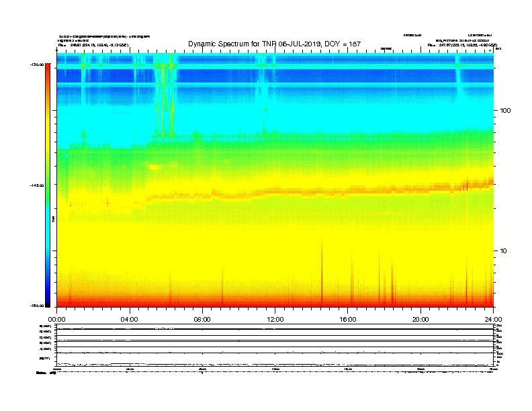Click the bottom line-plot panel trace
Screen dimensions: 532x411
tap(275, 365)
